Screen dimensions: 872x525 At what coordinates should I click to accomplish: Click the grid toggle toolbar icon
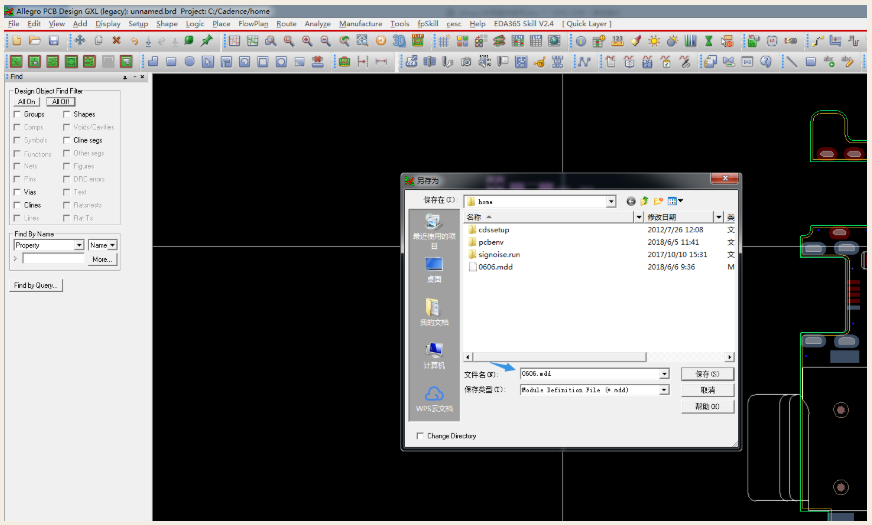tap(444, 41)
